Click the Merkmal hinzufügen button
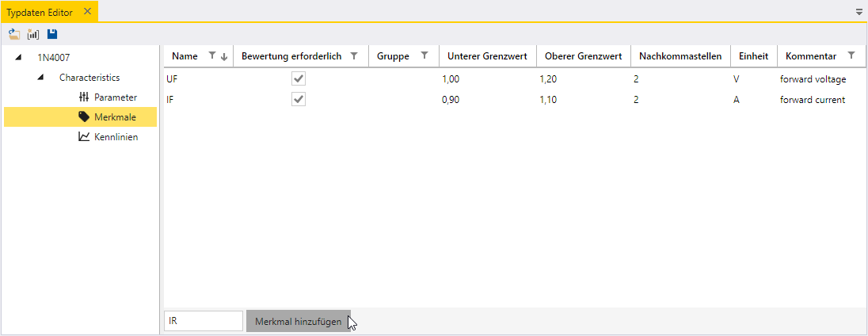This screenshot has width=868, height=336. (x=298, y=322)
